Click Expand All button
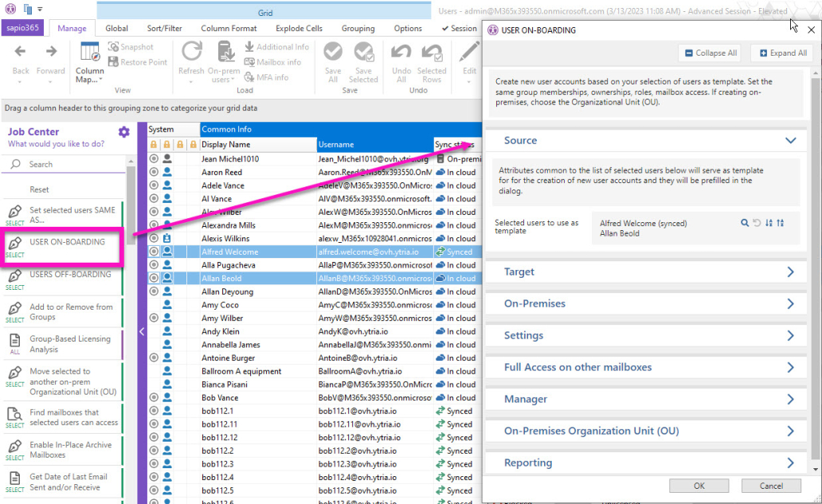The height and width of the screenshot is (504, 822). click(x=783, y=53)
